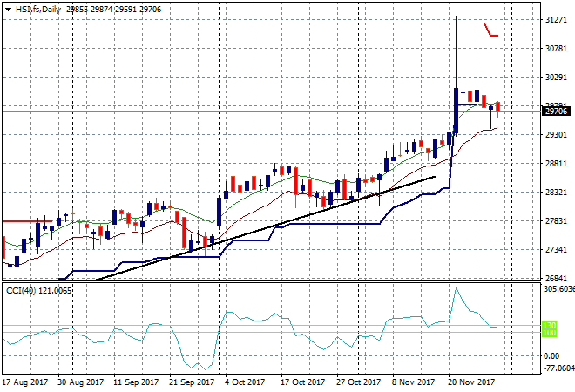Click the 31271 price axis label
This screenshot has width=575, height=392.
[556, 19]
